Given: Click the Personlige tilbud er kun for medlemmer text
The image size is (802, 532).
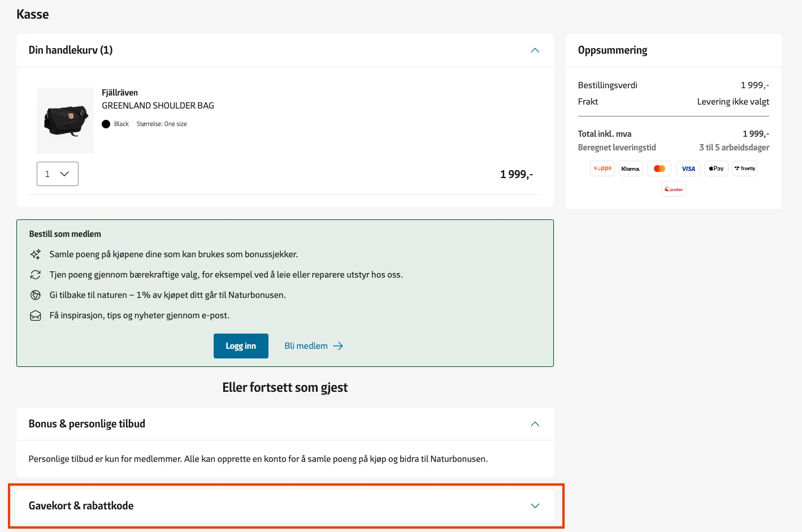Looking at the screenshot, I should pos(258,459).
